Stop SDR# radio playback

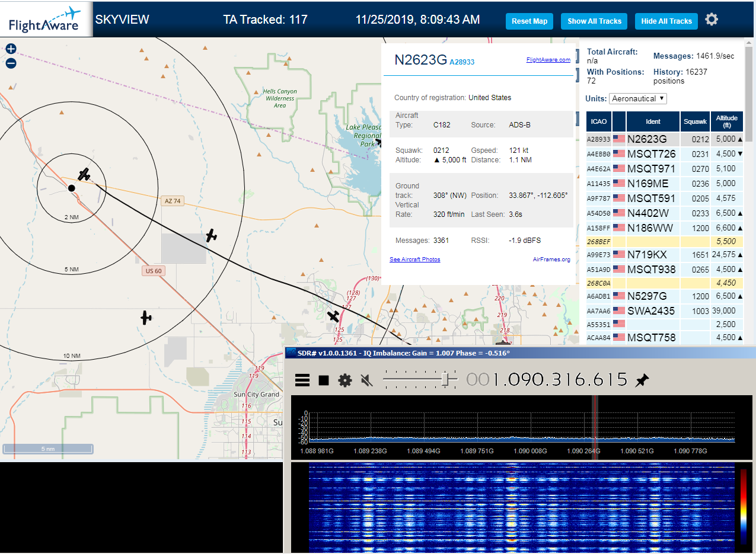click(324, 380)
